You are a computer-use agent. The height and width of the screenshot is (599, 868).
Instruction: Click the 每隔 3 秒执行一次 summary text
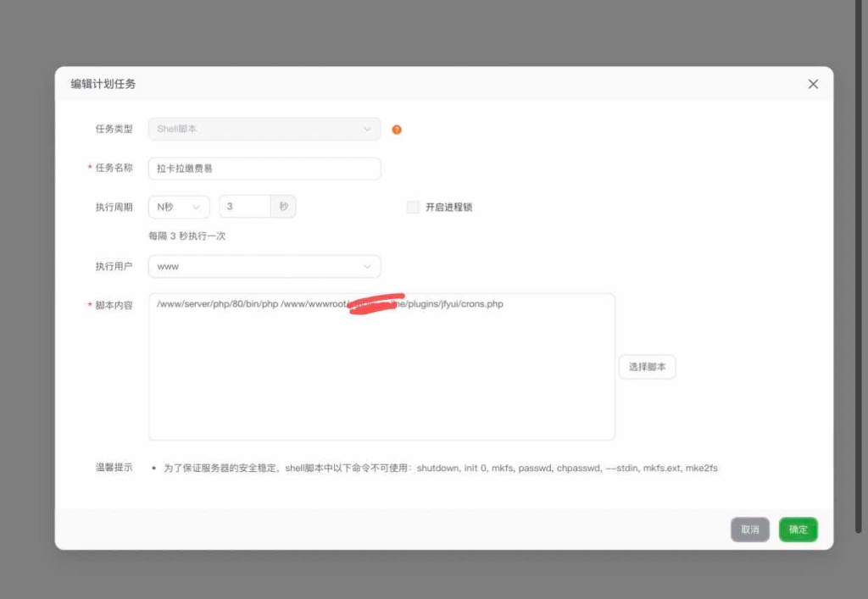(x=188, y=235)
